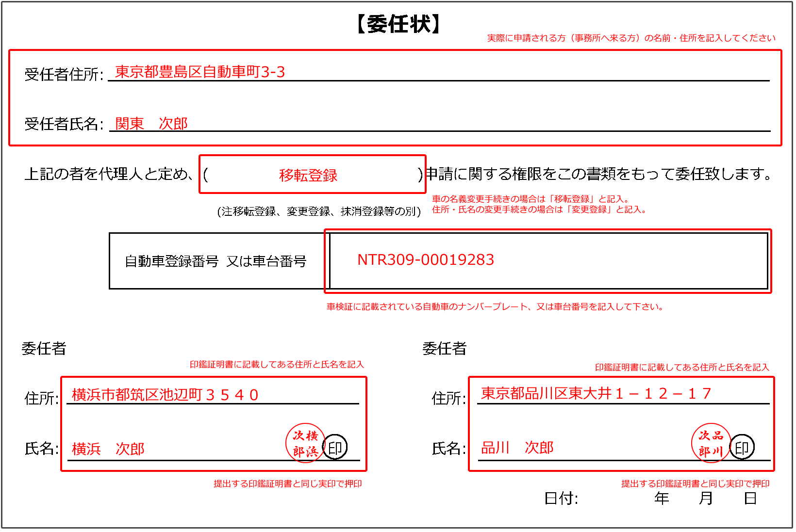Click the note 注移転登録、変更登録、抹消登録等の別
Image resolution: width=796 pixels, height=532 pixels.
(319, 211)
